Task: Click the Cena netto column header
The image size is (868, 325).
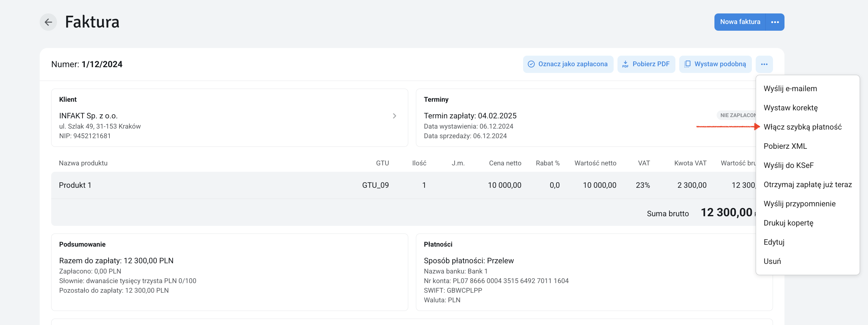Action: click(x=505, y=163)
